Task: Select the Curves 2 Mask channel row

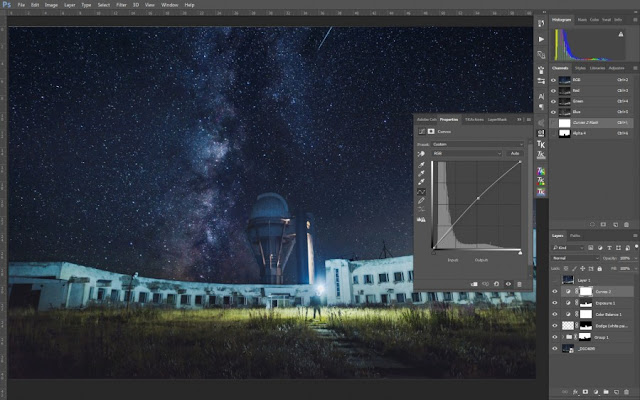Action: [x=590, y=122]
